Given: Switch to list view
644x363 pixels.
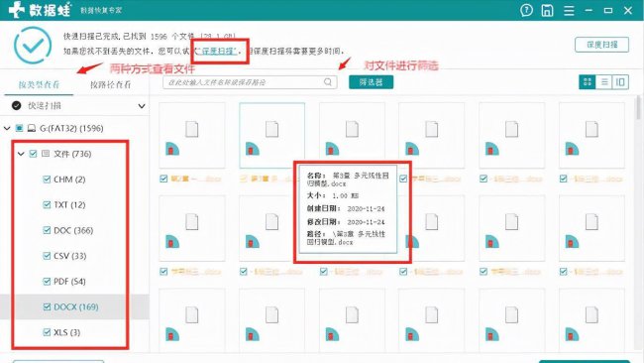Looking at the screenshot, I should (603, 81).
